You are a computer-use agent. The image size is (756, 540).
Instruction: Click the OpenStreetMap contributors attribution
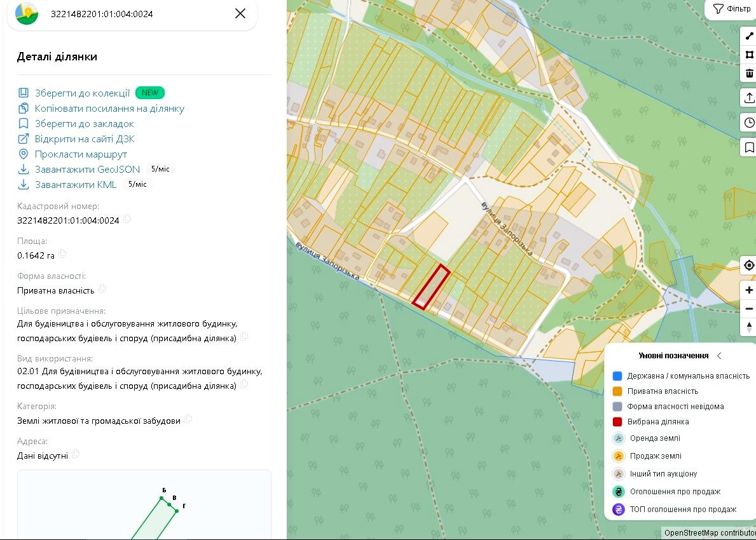coord(709,532)
